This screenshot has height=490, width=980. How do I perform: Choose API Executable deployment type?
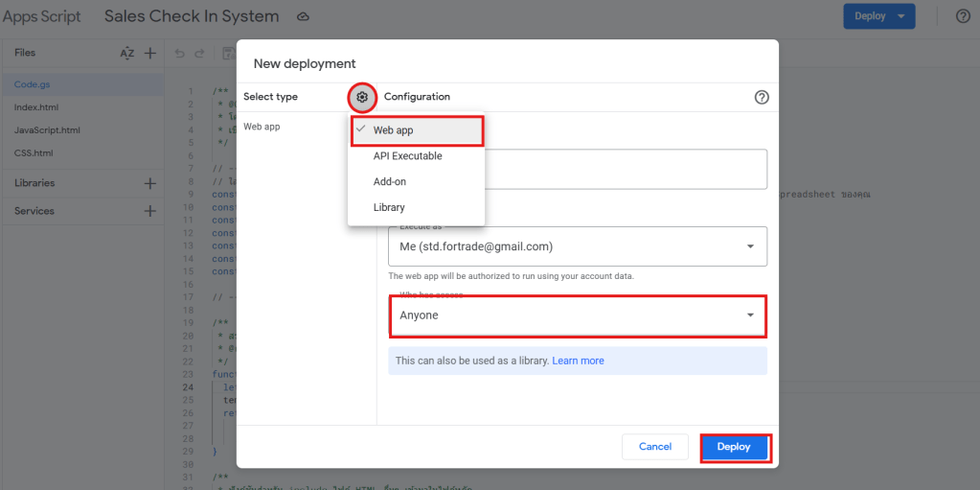coord(407,156)
